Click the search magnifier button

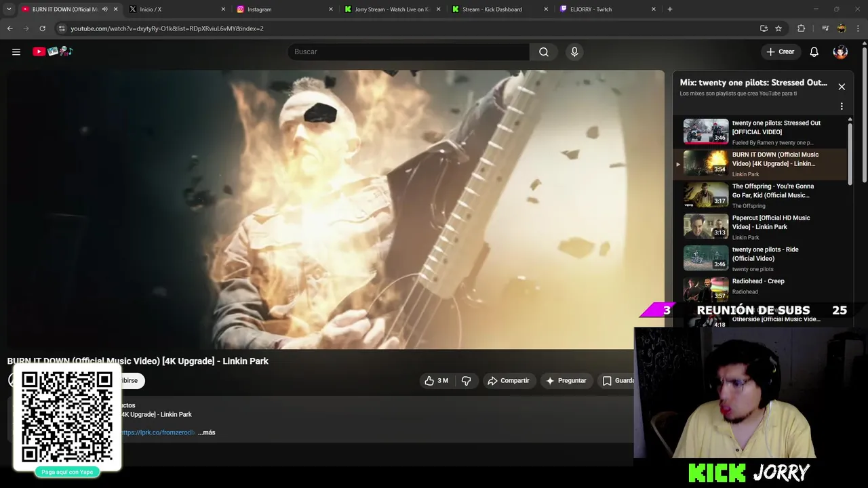[544, 52]
